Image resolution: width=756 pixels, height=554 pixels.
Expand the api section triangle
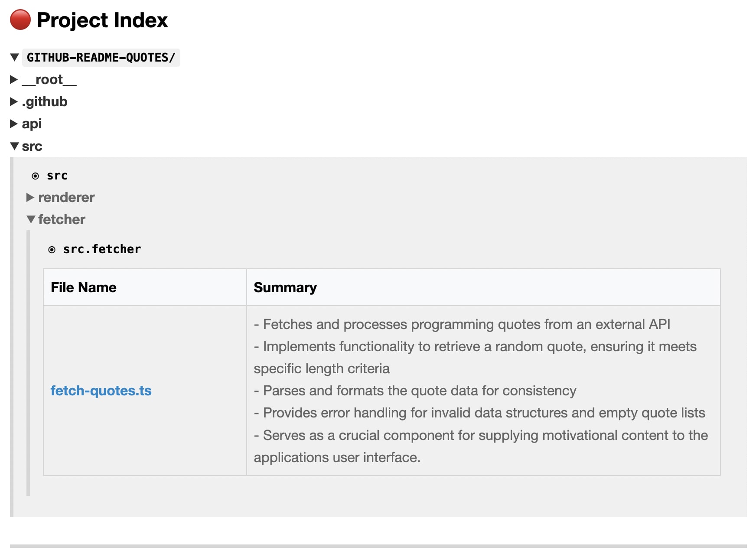tap(14, 124)
